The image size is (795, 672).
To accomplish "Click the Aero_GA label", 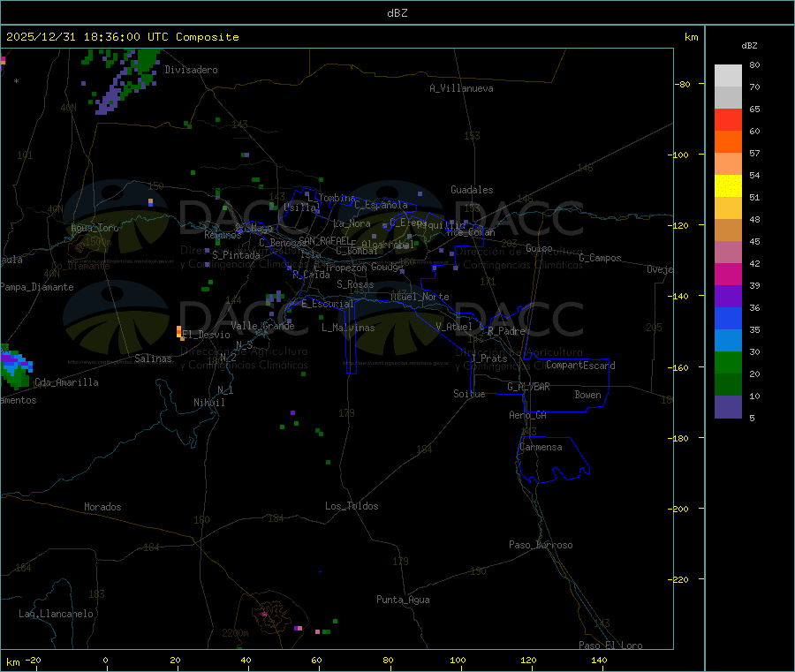I will (528, 415).
